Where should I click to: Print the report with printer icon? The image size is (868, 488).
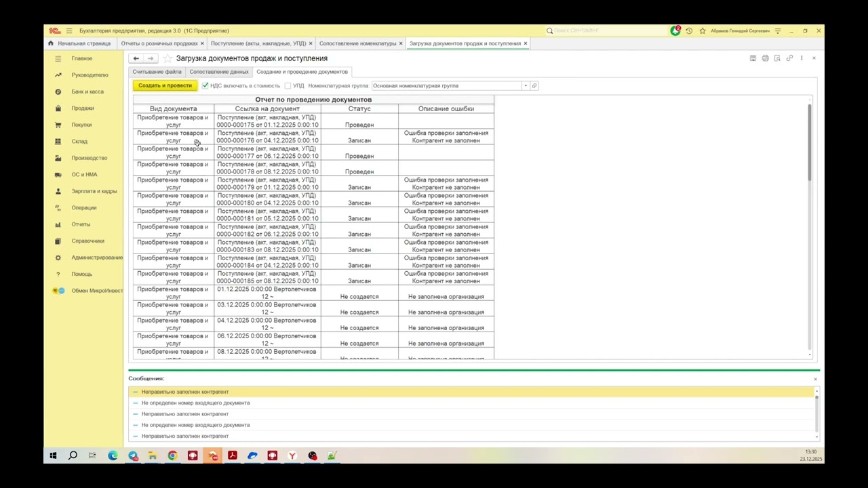pyautogui.click(x=765, y=58)
